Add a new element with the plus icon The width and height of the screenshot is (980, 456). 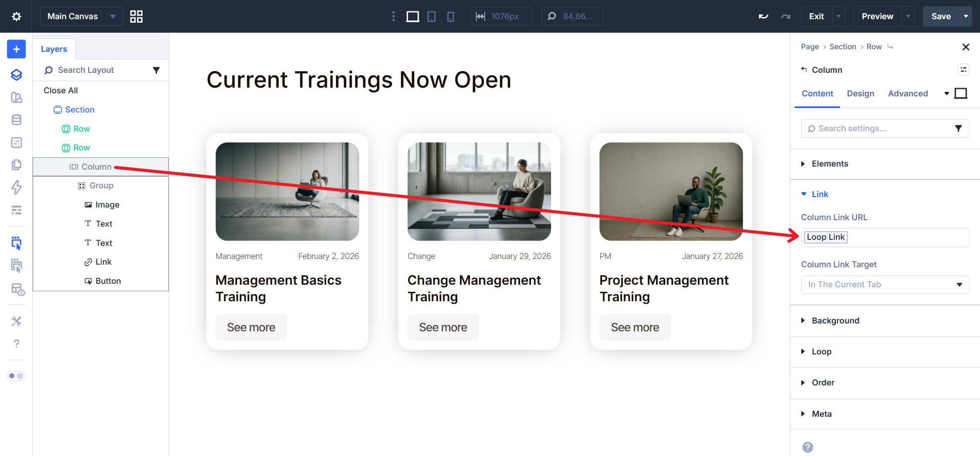click(16, 49)
